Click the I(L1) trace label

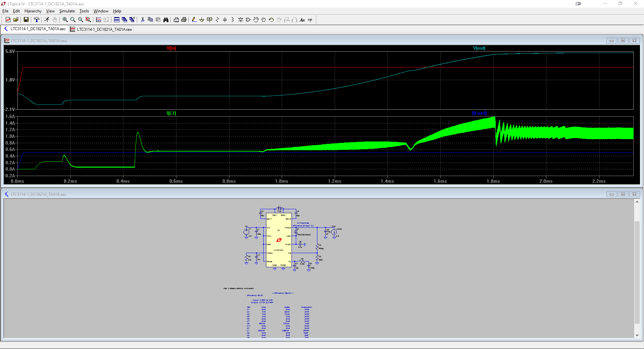(x=171, y=113)
